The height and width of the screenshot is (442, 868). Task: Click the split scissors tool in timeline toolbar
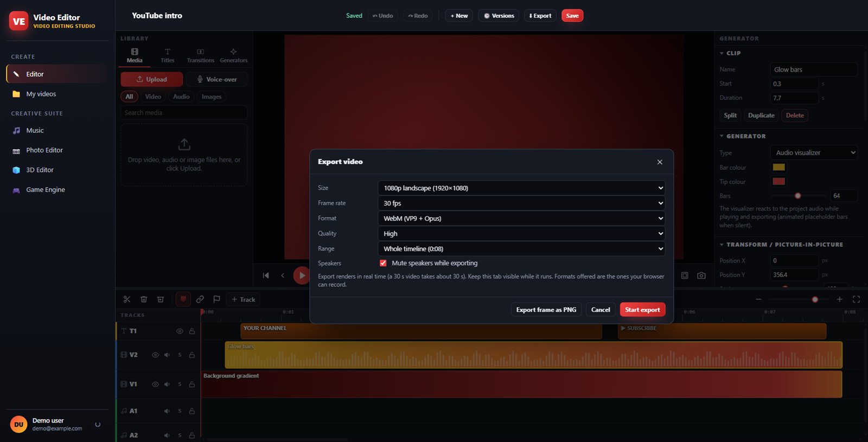pyautogui.click(x=127, y=299)
